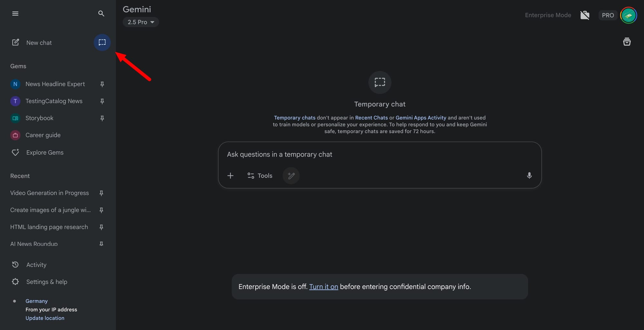Toggle the Enterprise Mode briefcase icon

(x=585, y=15)
